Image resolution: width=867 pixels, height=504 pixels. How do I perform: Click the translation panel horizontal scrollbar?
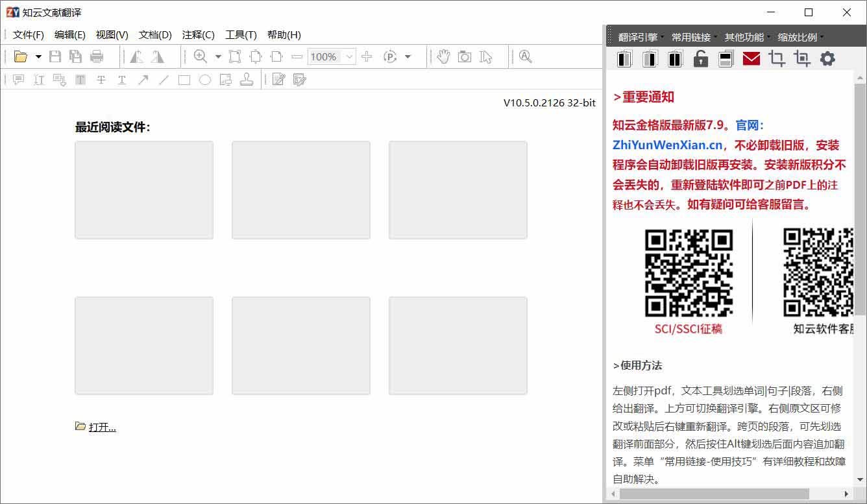tap(714, 494)
